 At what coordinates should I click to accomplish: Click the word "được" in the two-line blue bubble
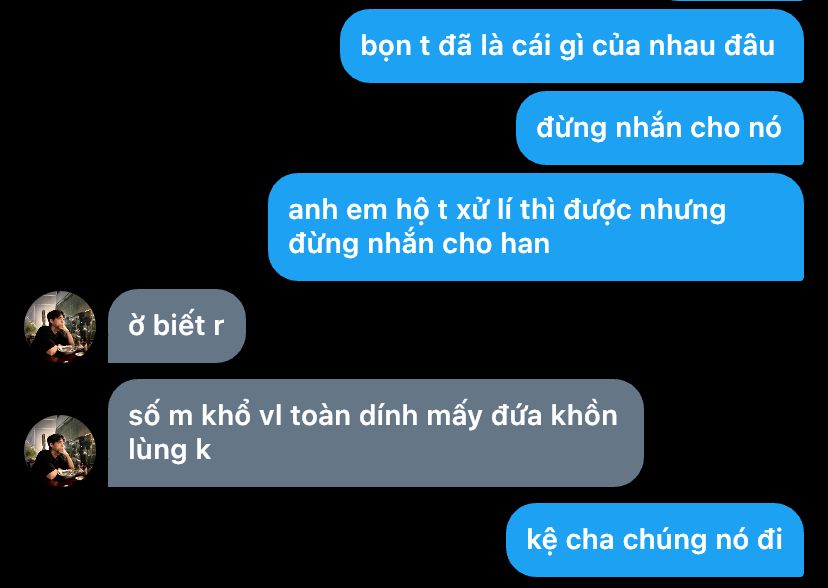(x=597, y=211)
